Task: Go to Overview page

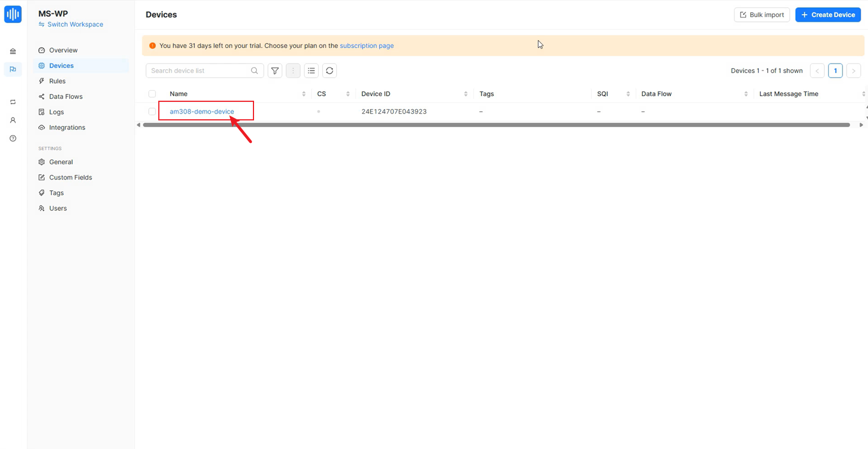Action: click(x=81, y=50)
